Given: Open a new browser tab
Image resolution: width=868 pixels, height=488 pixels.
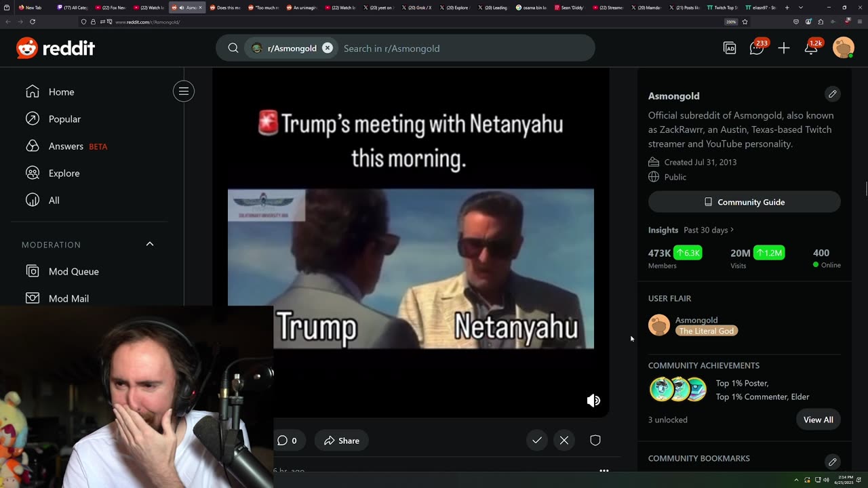Looking at the screenshot, I should point(787,7).
